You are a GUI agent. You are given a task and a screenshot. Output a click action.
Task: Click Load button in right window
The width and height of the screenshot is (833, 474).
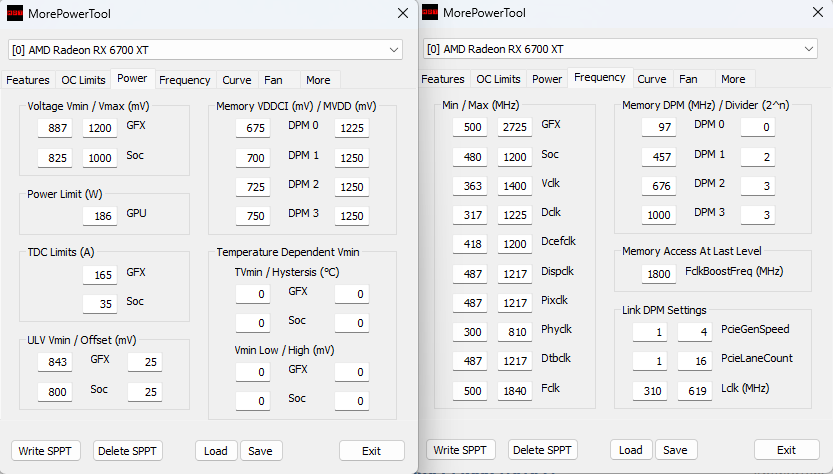pyautogui.click(x=631, y=450)
